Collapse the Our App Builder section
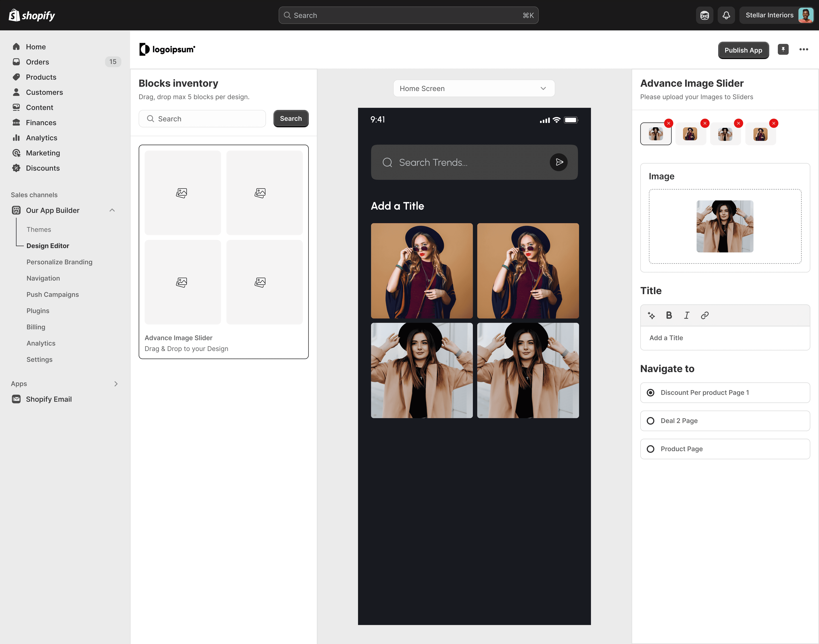 tap(112, 210)
